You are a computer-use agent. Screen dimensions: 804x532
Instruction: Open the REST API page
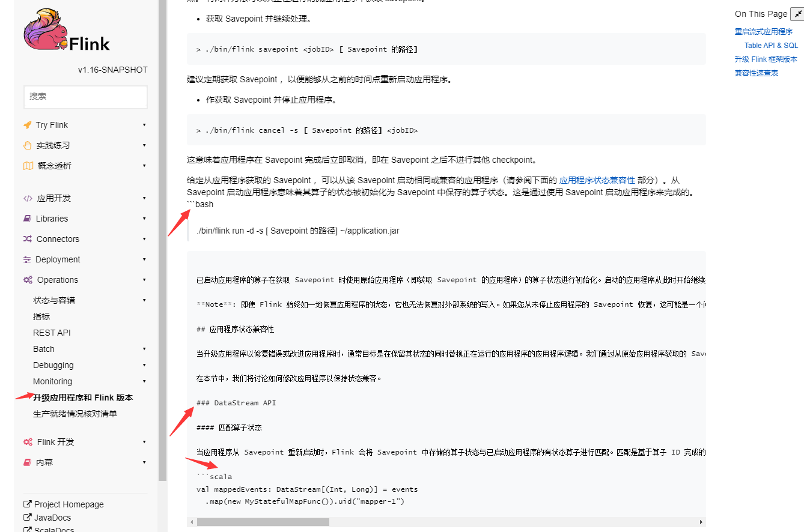pyautogui.click(x=52, y=333)
